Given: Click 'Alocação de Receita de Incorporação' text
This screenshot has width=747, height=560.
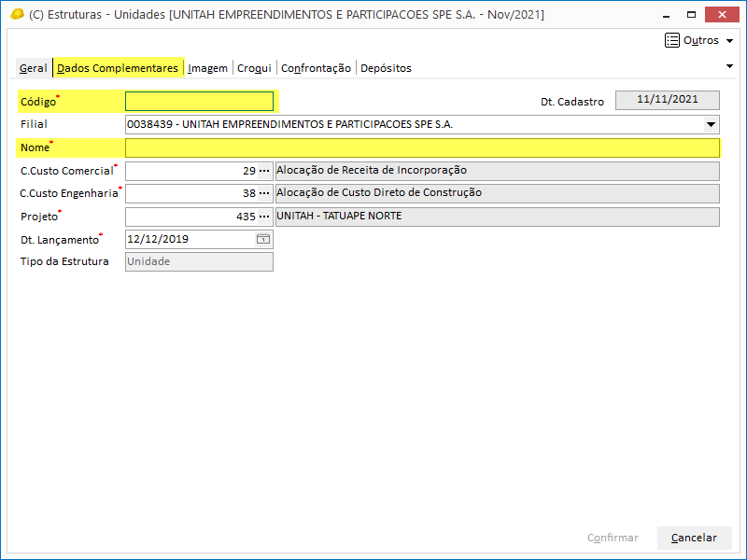Looking at the screenshot, I should click(372, 170).
